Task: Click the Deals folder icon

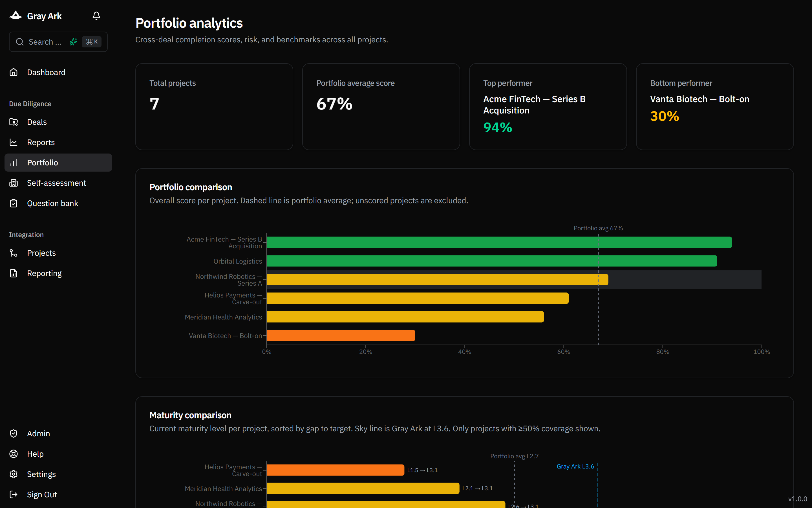Action: 14,122
